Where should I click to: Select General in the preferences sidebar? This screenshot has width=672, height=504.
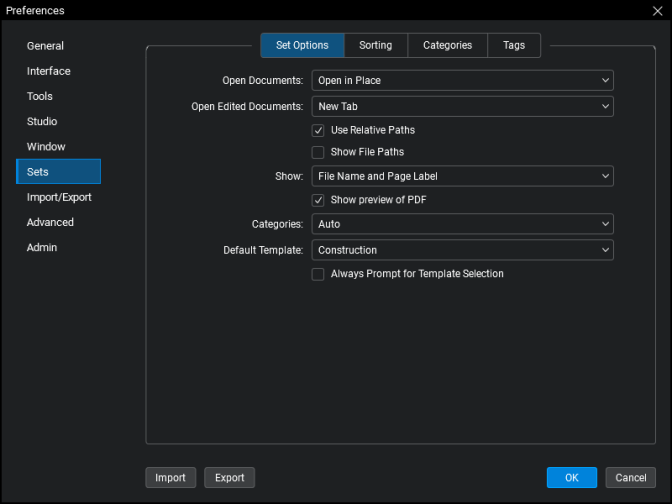pos(45,46)
